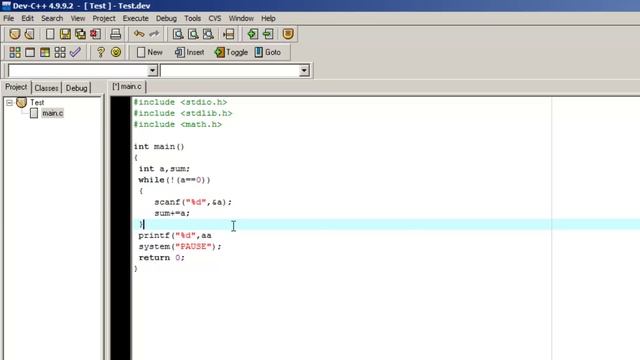Click the #include <math.h> line
This screenshot has width=640, height=360.
tap(178, 124)
